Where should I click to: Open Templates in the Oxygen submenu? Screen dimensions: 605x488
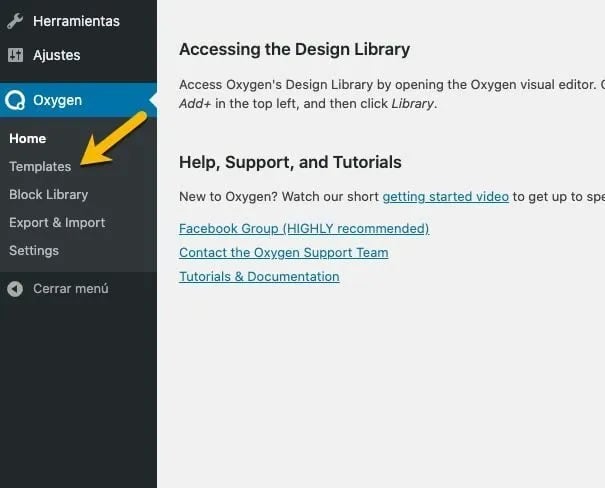coord(40,166)
